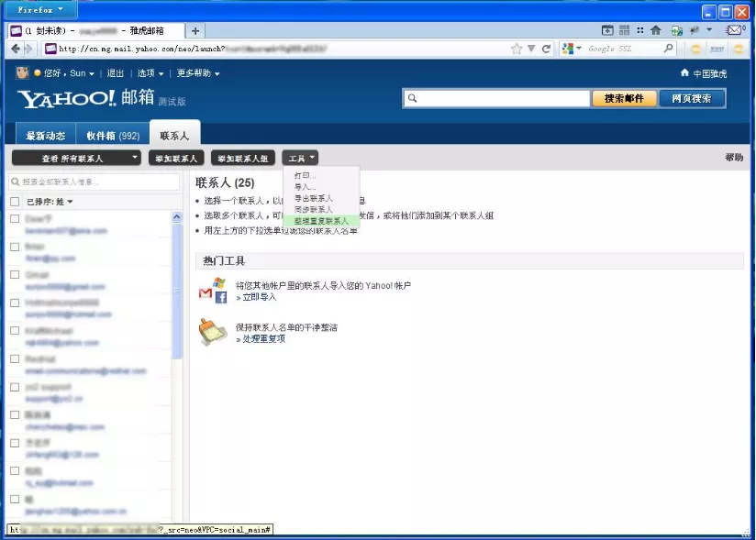The width and height of the screenshot is (756, 540).
Task: Click the Yahoo! 邮箱 logo
Action: (x=87, y=98)
